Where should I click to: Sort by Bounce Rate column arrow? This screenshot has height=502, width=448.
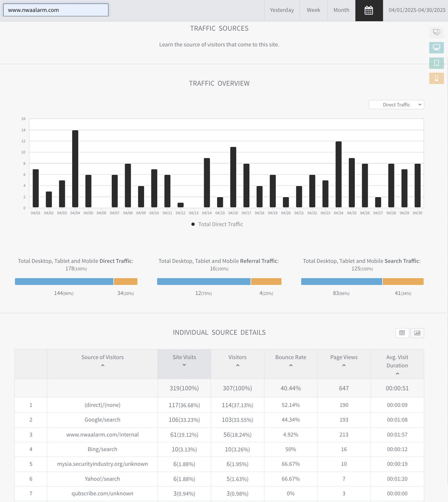pos(291,365)
